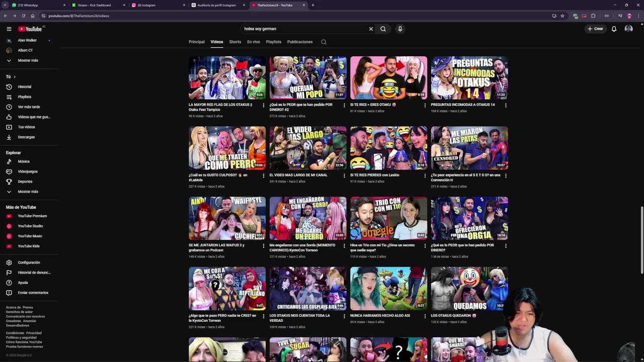Open options menu for EL VIDEO MAS LARGO DE MI CANAL
Image resolution: width=644 pixels, height=362 pixels.
coord(344,175)
